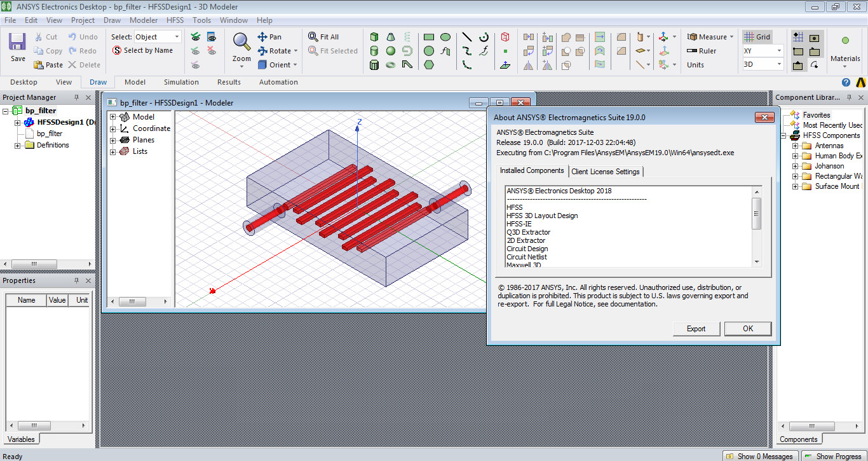The width and height of the screenshot is (868, 461).
Task: Select the Johanson component folder
Action: (x=829, y=166)
